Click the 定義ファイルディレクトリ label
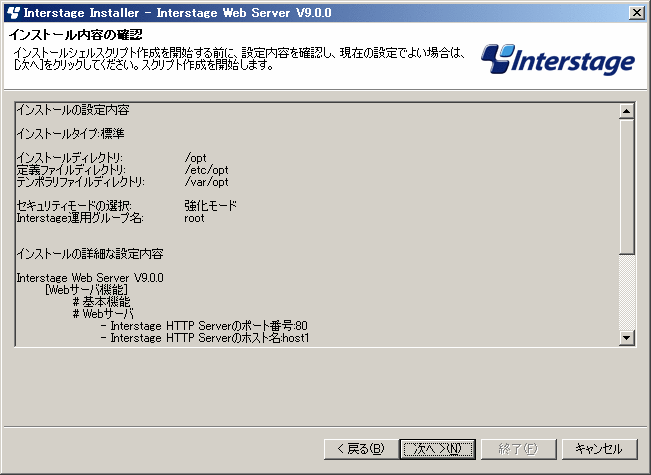The height and width of the screenshot is (475, 651). click(x=71, y=170)
